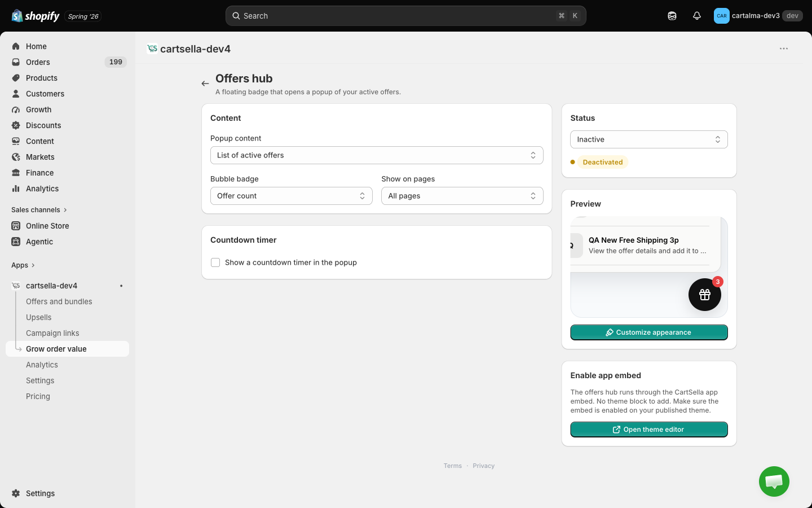This screenshot has height=508, width=812.
Task: Open the Show on pages dropdown
Action: [462, 196]
